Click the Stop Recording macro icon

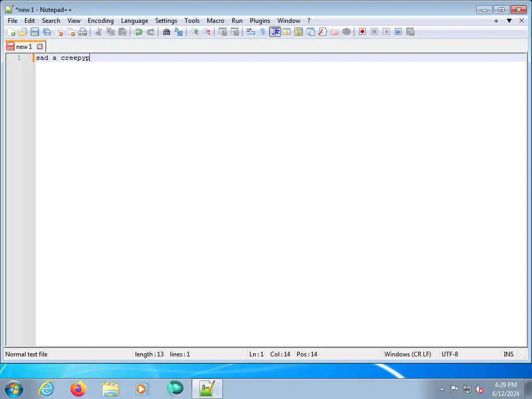pyautogui.click(x=374, y=32)
